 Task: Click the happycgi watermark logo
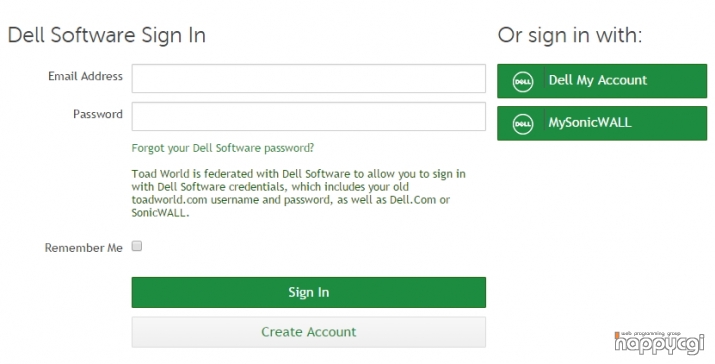point(659,343)
